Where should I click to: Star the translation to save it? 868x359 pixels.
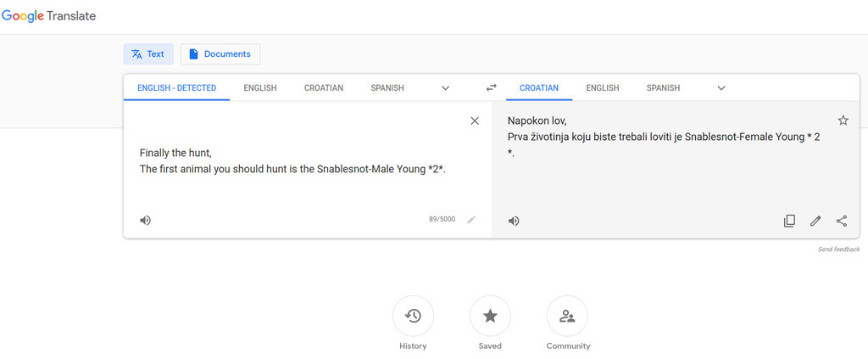[x=843, y=121]
